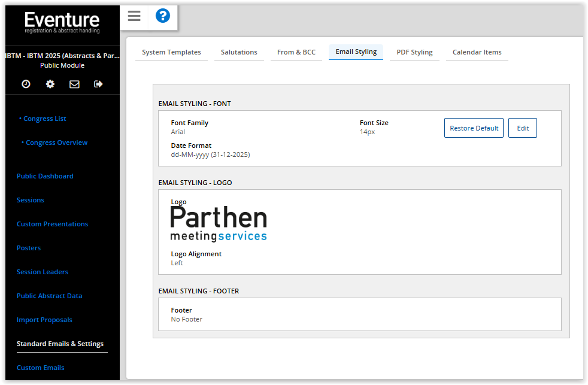Open the settings gear icon
Screen dimensions: 588x385
50,84
